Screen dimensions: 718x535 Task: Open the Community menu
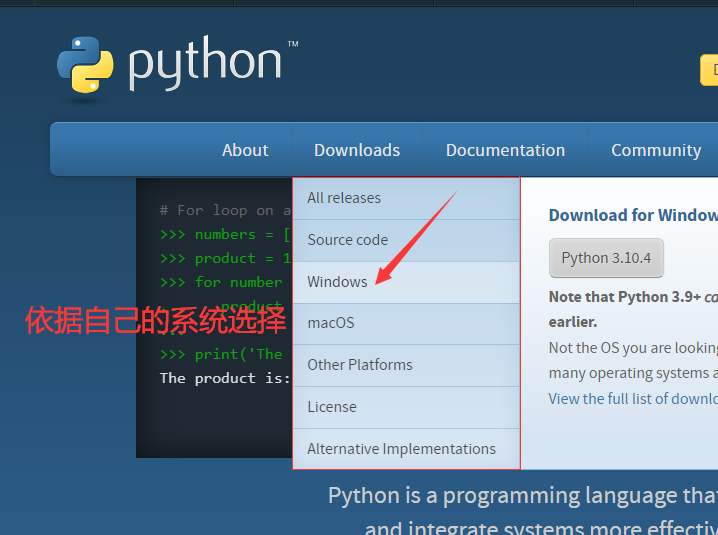pos(656,150)
